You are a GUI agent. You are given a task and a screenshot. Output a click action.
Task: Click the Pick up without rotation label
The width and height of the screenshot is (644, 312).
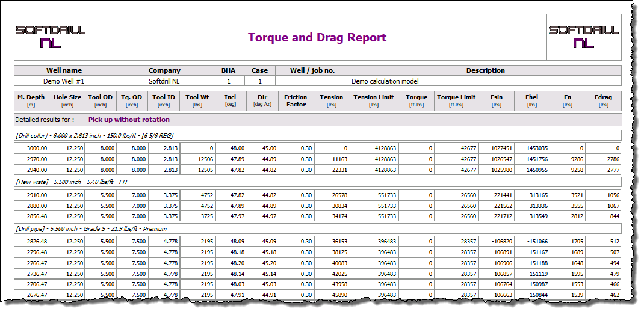(129, 120)
